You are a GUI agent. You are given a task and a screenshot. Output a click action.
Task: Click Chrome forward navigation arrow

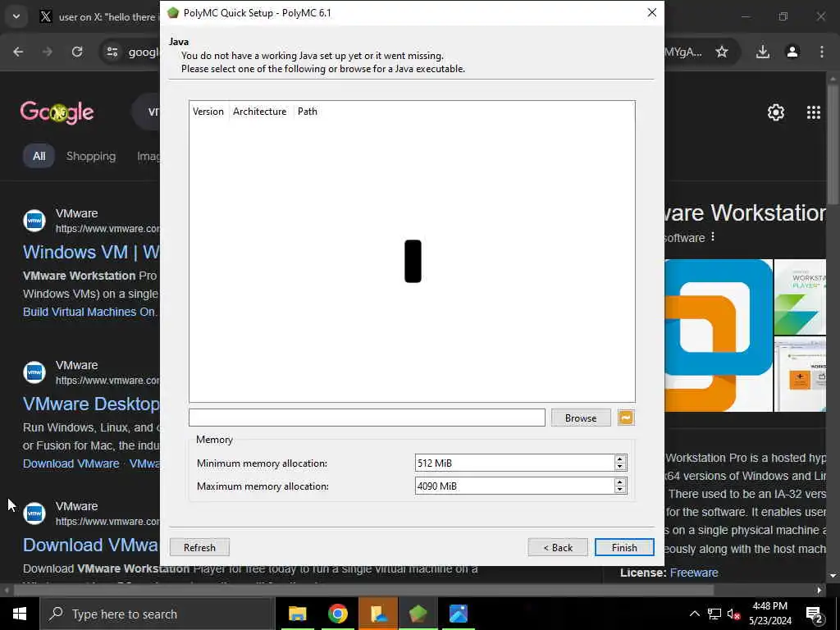click(48, 52)
